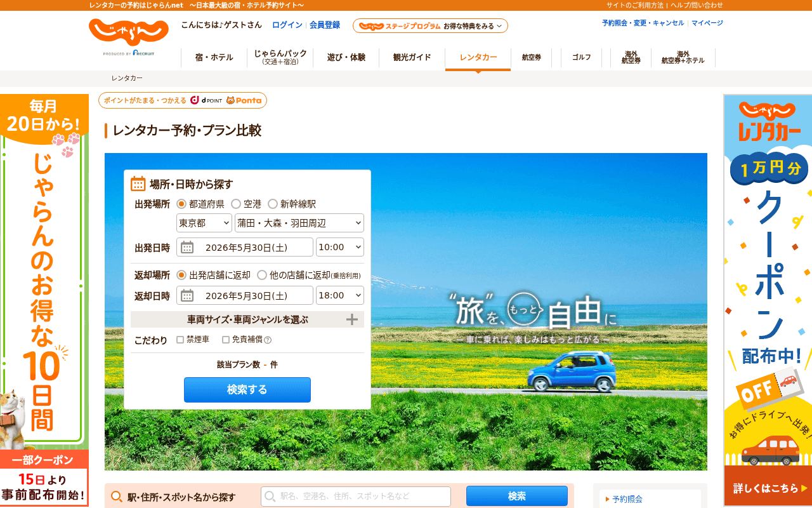Select the 新幹線駅 departure radio button

pyautogui.click(x=273, y=204)
